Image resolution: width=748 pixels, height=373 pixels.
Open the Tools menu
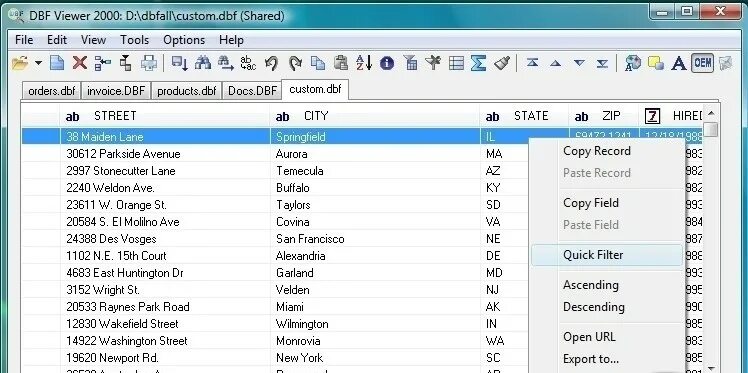[134, 40]
